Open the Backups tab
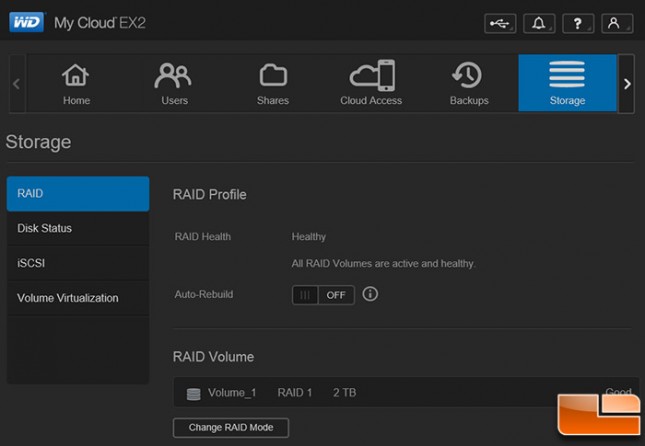 pyautogui.click(x=469, y=84)
